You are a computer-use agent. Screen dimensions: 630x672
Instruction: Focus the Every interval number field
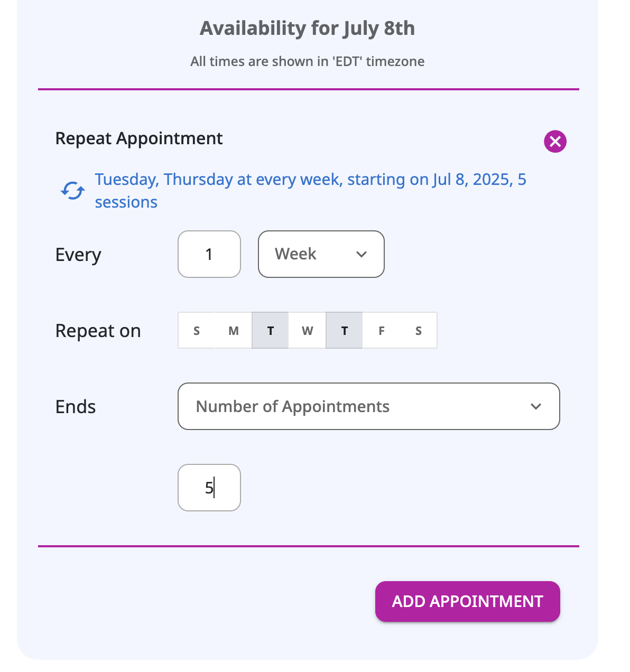pos(209,254)
